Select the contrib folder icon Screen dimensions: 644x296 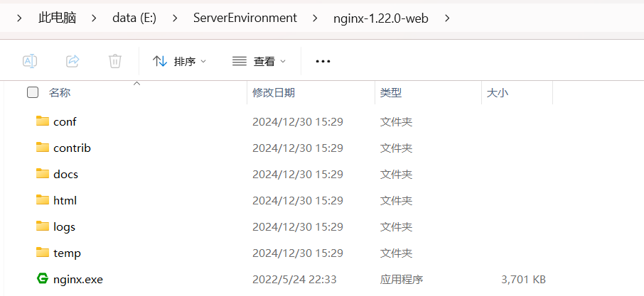[x=43, y=147]
